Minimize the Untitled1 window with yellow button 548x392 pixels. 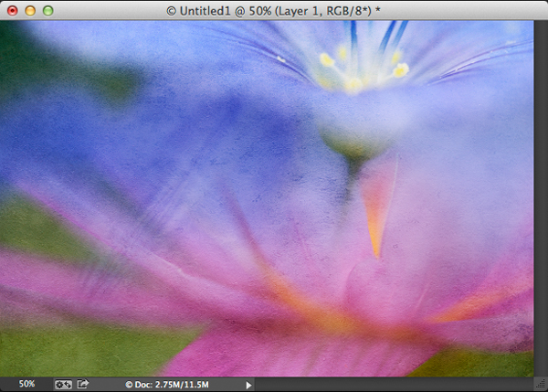point(30,11)
